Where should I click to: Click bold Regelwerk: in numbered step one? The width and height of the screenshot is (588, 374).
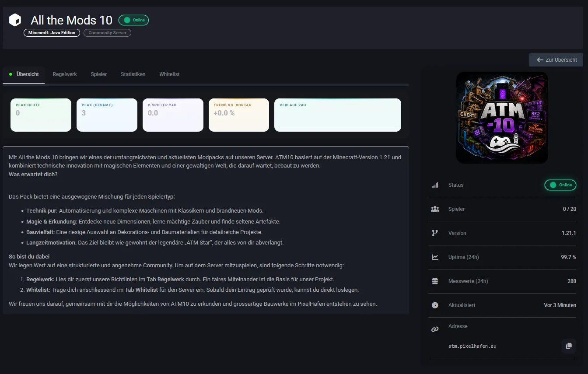[40, 280]
